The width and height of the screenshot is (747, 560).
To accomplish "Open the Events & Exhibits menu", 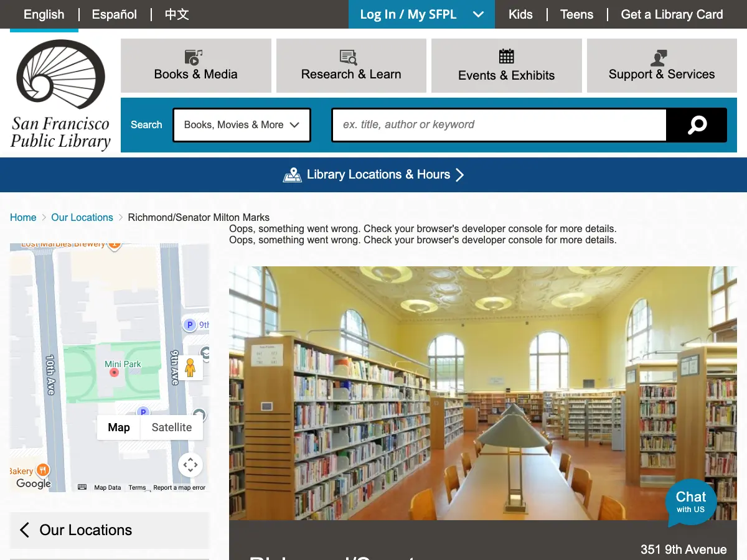I will coord(507,65).
